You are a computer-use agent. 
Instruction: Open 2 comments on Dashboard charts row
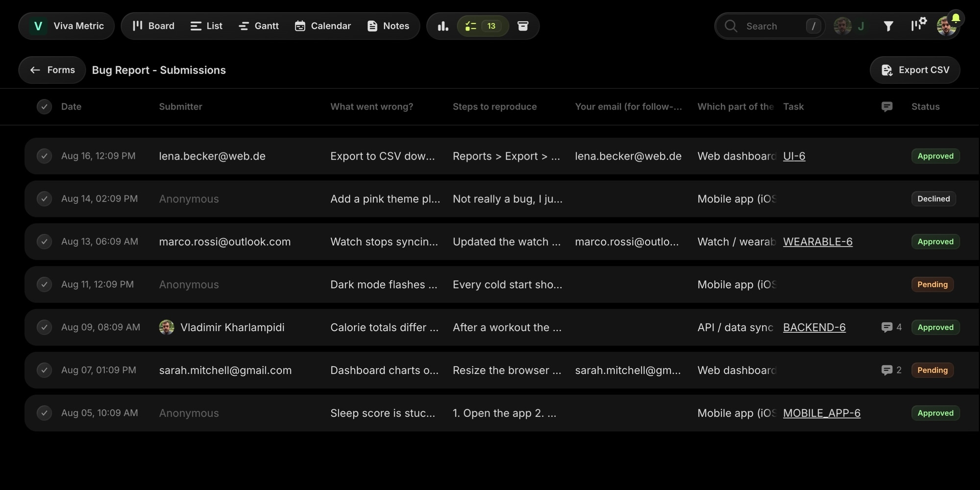(x=891, y=370)
